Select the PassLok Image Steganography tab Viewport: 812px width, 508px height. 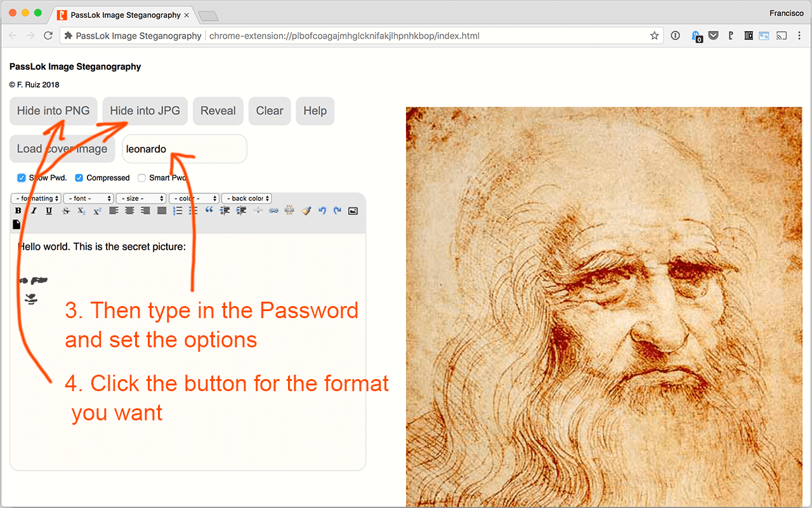click(x=124, y=15)
